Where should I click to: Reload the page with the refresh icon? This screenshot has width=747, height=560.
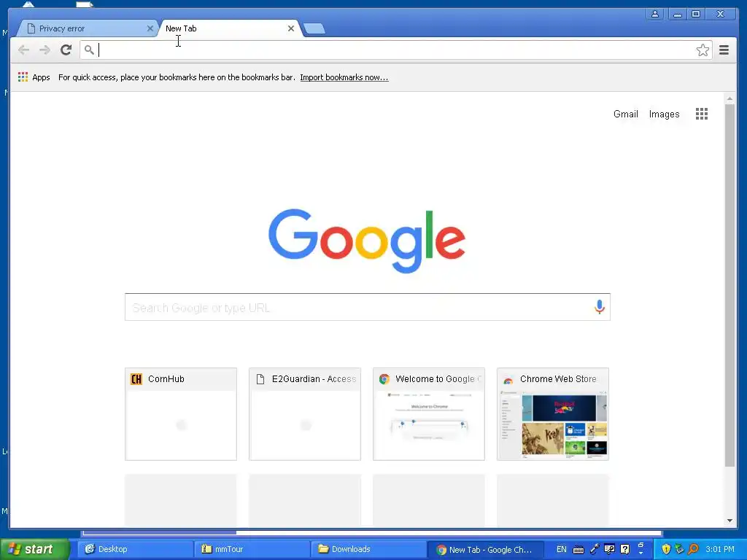coord(66,50)
